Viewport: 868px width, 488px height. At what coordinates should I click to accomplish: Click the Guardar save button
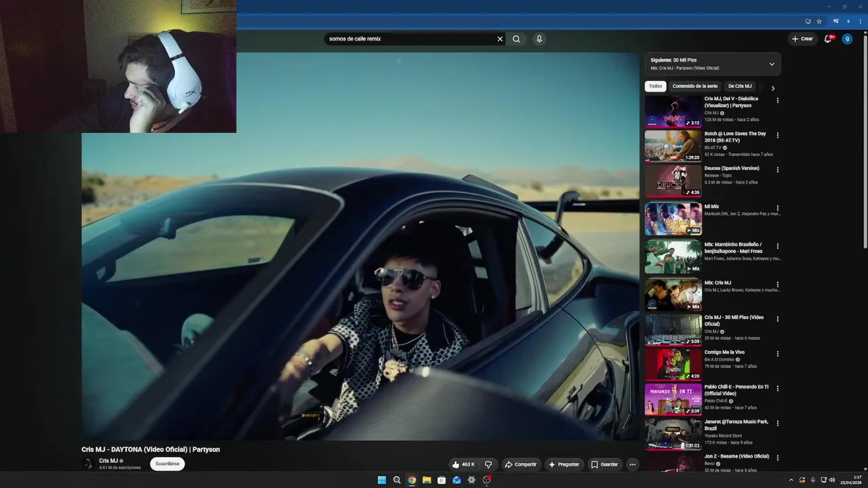click(x=604, y=464)
